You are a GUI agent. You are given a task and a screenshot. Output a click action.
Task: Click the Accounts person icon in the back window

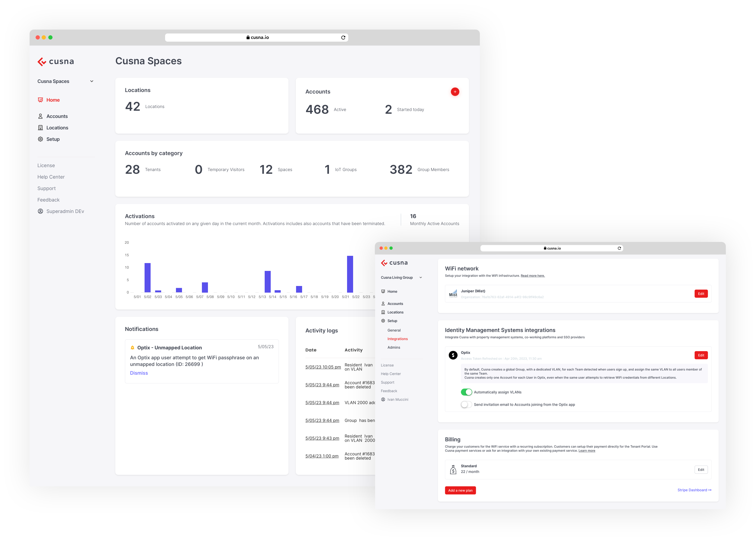[40, 116]
